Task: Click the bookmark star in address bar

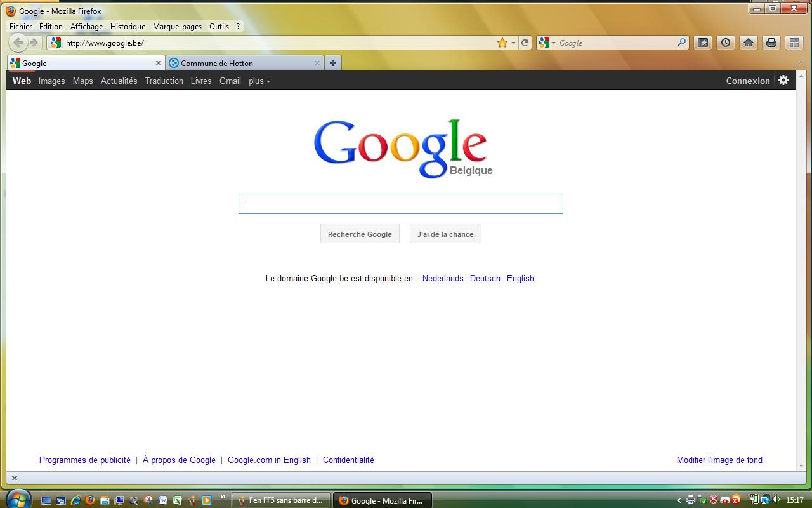Action: tap(502, 43)
